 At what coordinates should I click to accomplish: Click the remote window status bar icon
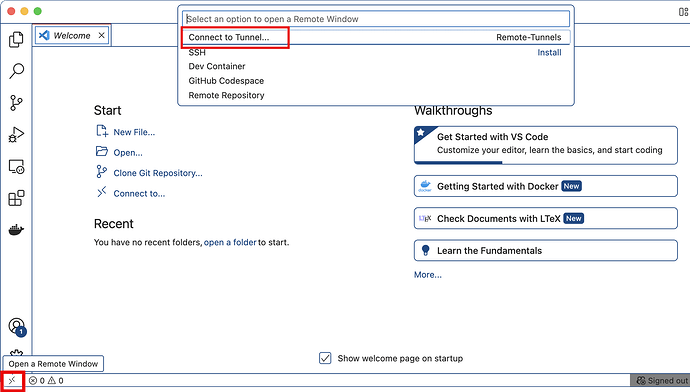(x=12, y=381)
